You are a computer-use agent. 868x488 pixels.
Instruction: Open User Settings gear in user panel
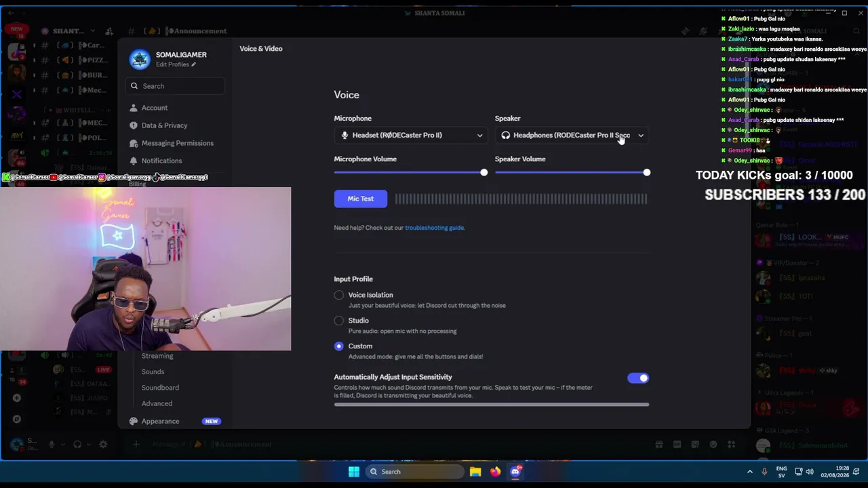tap(103, 445)
